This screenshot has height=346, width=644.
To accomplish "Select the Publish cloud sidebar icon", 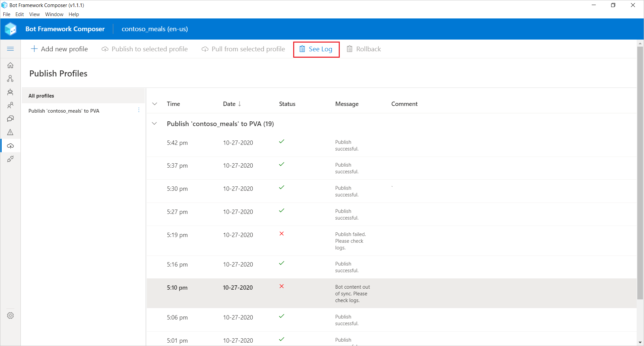I will click(x=10, y=146).
